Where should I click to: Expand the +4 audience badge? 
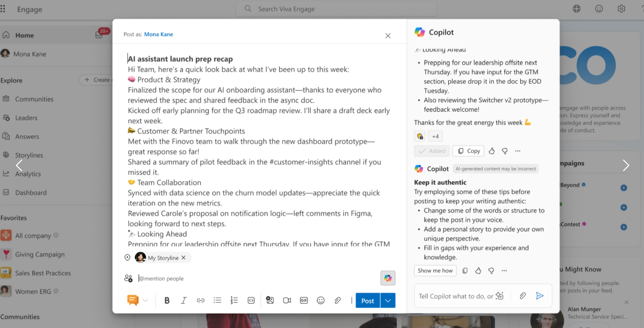tap(435, 136)
